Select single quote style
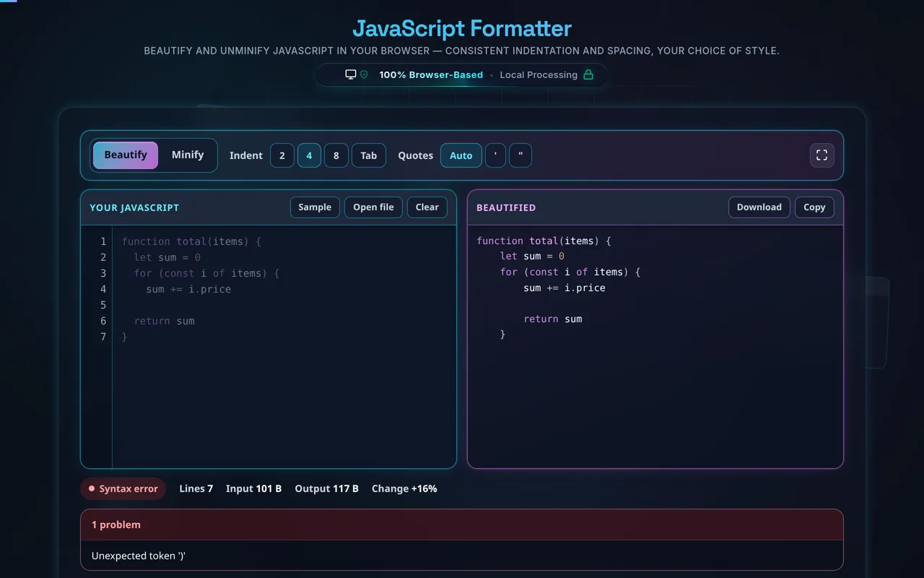Image resolution: width=924 pixels, height=578 pixels. pyautogui.click(x=495, y=155)
